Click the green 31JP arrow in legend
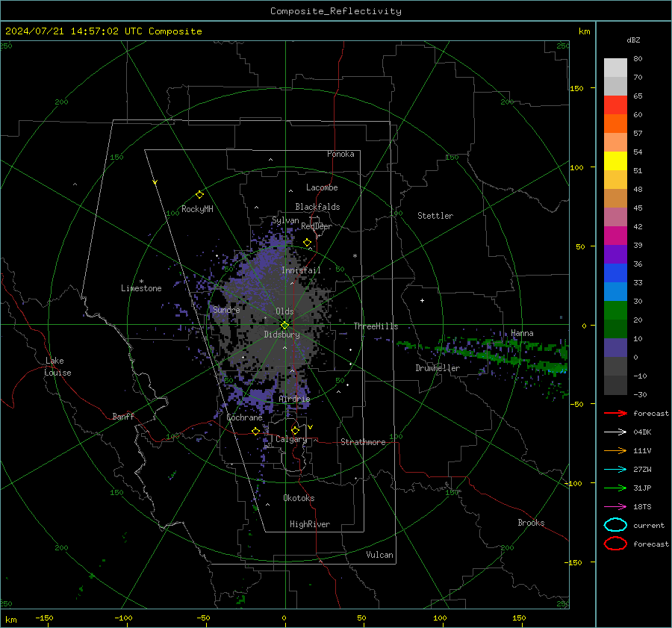Viewport: 672px width, 628px height. point(615,488)
